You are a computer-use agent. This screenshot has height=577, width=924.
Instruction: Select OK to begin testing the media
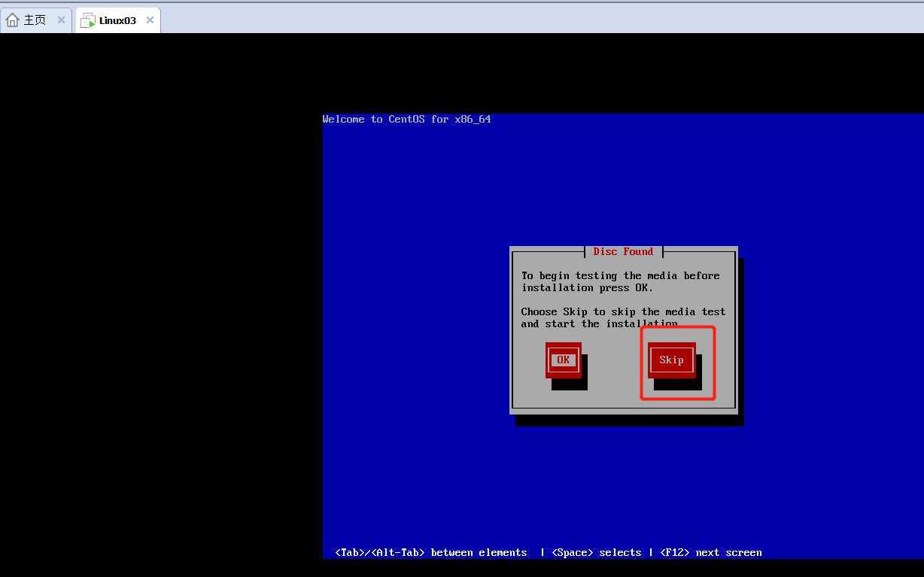563,360
